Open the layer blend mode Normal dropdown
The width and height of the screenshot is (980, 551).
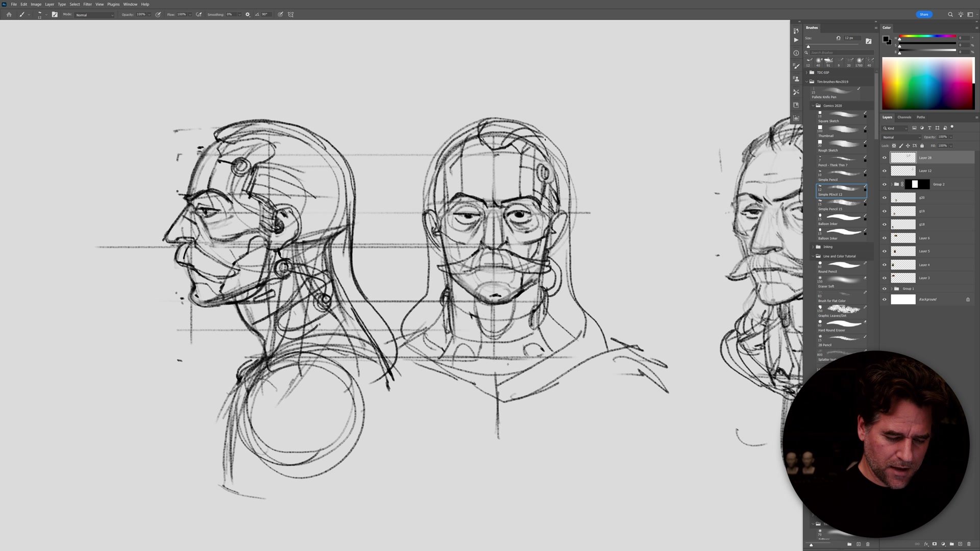click(x=902, y=137)
